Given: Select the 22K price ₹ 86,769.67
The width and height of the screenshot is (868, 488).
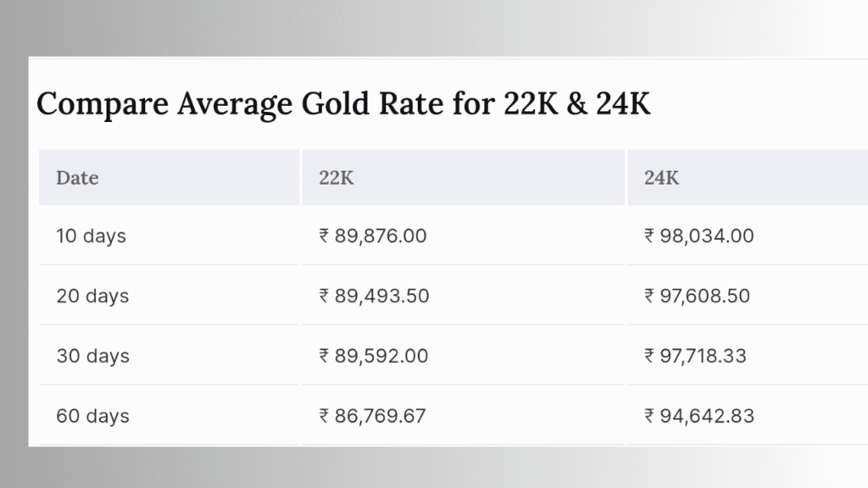Looking at the screenshot, I should pyautogui.click(x=372, y=416).
